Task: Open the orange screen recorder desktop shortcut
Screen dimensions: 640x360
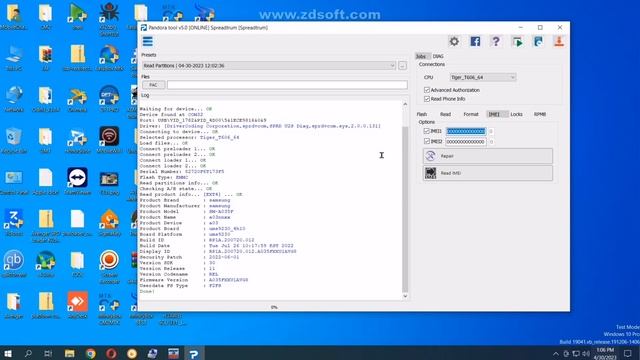Action: [109, 266]
